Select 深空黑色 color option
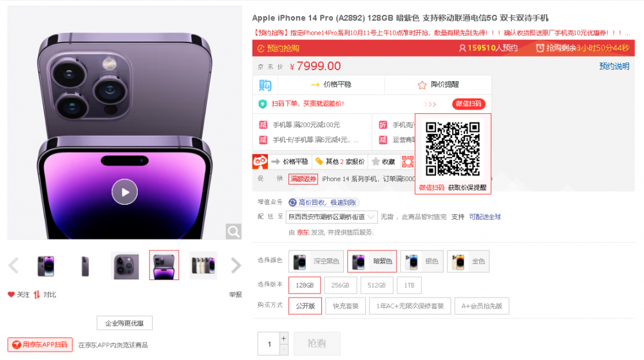Screen dimensions: 644x360 coord(316,261)
